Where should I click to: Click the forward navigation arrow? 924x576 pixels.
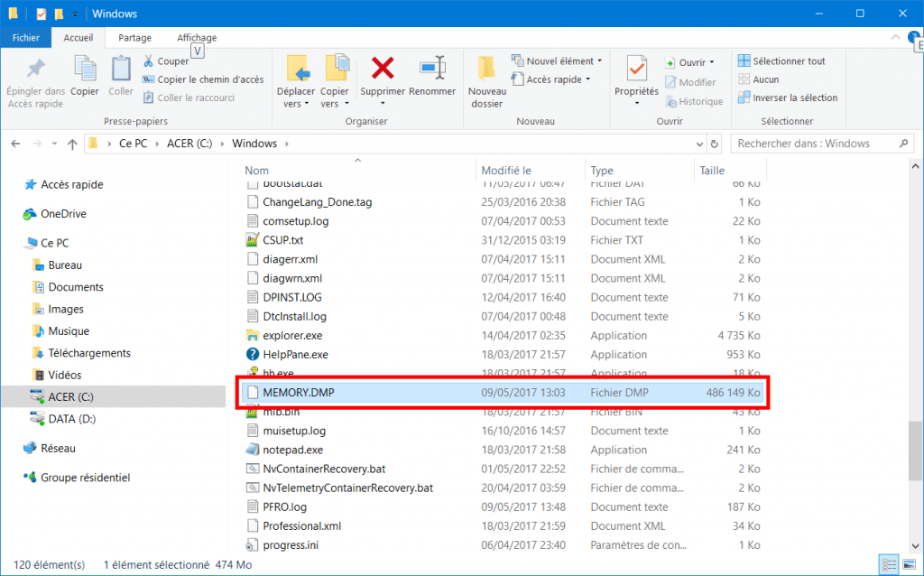click(36, 144)
